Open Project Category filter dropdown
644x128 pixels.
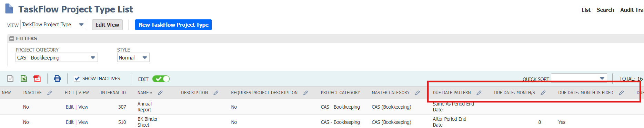click(57, 57)
